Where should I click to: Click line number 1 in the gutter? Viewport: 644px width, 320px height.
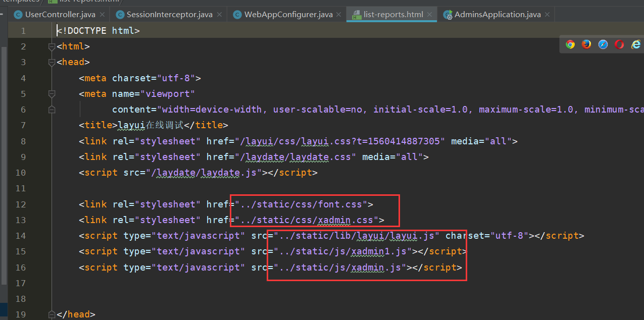point(23,31)
